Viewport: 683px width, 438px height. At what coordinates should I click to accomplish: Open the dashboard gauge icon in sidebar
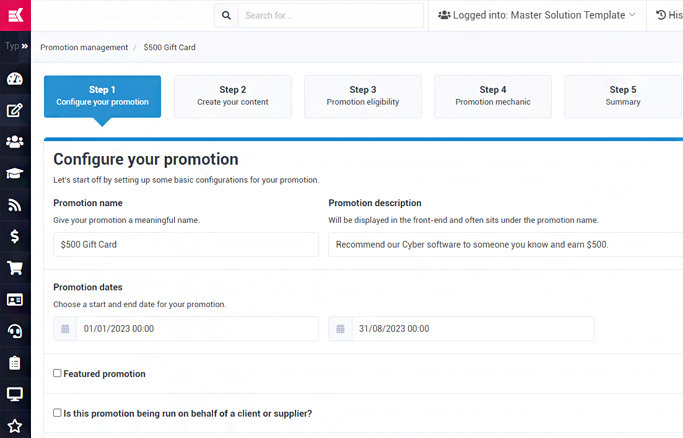[15, 79]
